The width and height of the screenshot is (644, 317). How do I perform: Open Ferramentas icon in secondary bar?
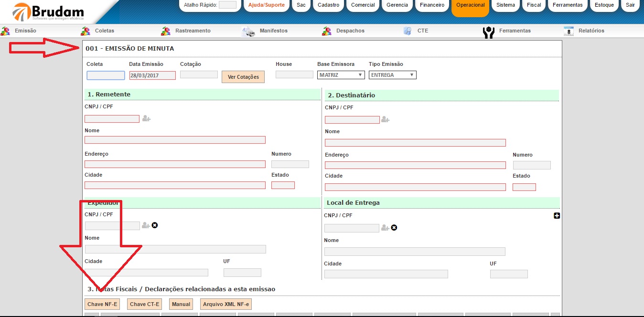488,32
